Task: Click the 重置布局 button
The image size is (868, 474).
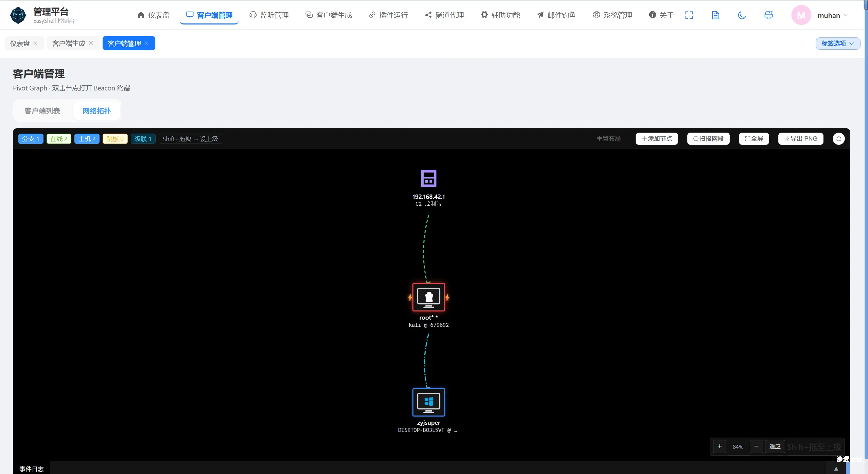Action: [608, 139]
